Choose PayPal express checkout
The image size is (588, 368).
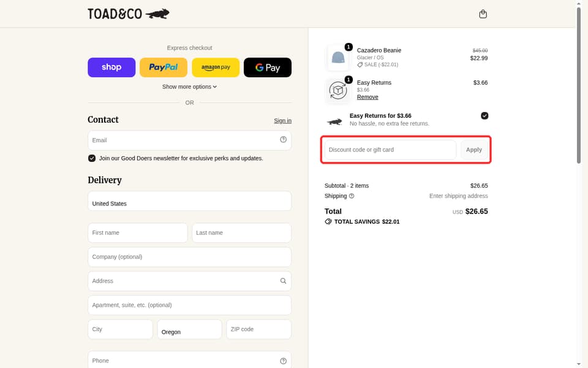[164, 67]
